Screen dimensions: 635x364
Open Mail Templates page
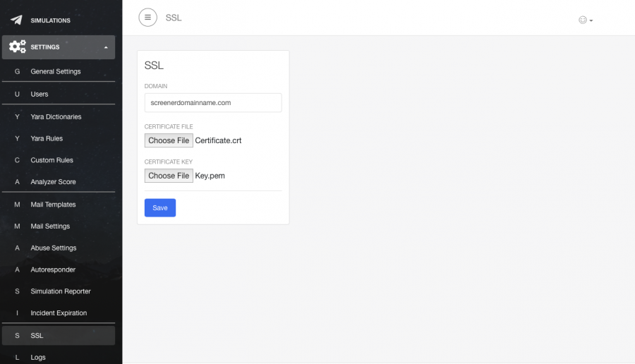click(53, 205)
